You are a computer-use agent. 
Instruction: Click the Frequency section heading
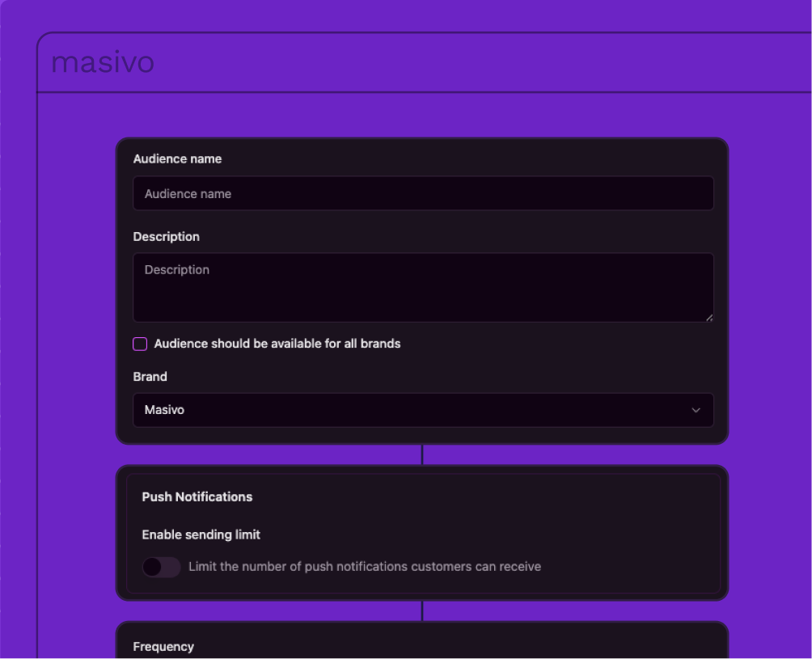pos(163,647)
